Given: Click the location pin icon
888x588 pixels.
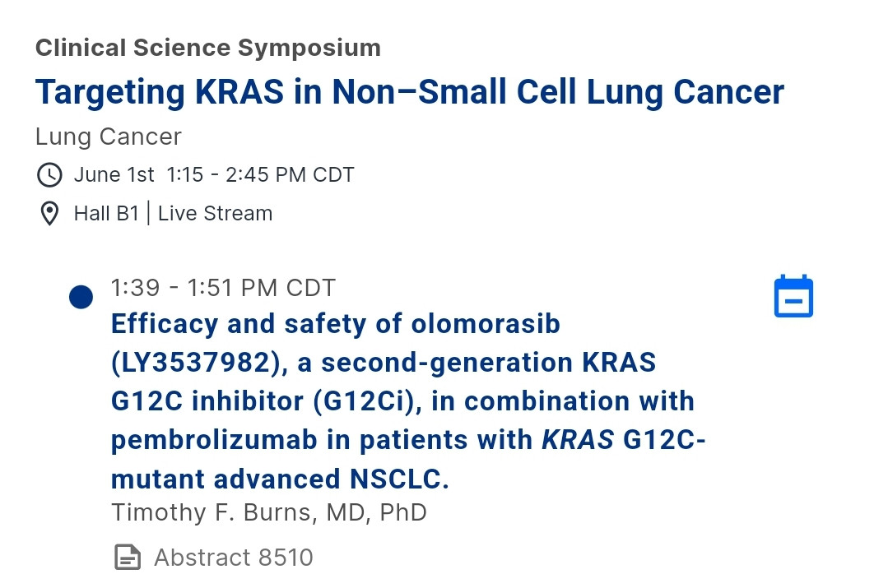Looking at the screenshot, I should pos(49,213).
